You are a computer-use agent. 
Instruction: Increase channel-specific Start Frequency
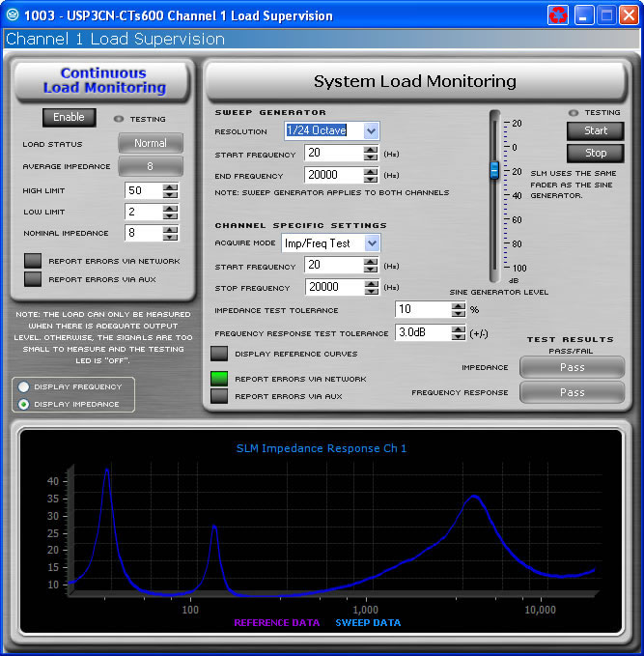point(371,261)
